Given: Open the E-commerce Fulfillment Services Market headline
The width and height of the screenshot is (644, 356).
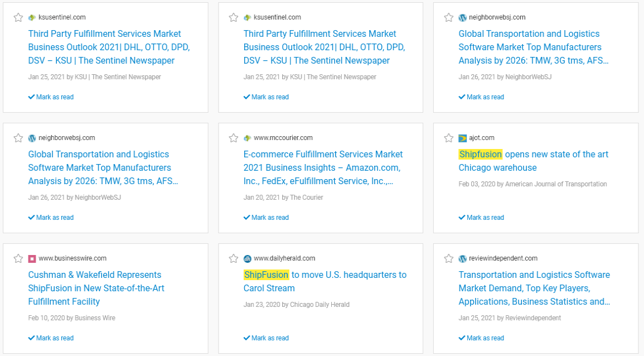Looking at the screenshot, I should [322, 167].
